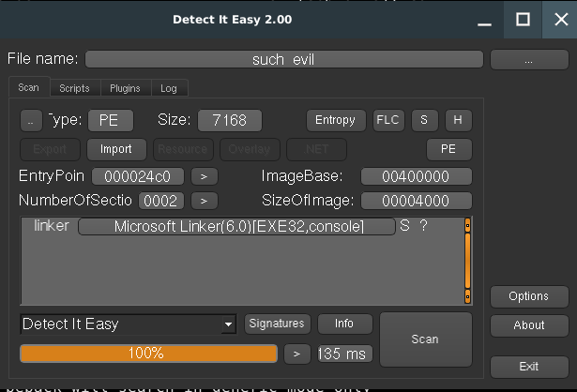Minimize the Detect It Easy window
Image resolution: width=577 pixels, height=392 pixels.
485,20
